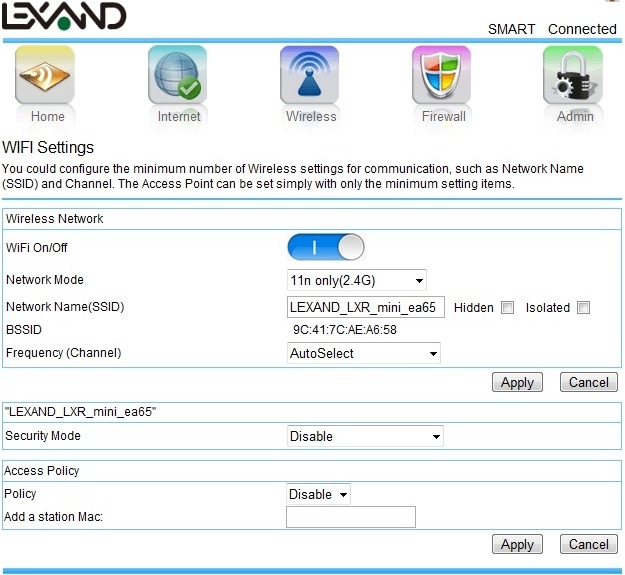Expand the Security Mode dropdown
Image resolution: width=625 pixels, height=575 pixels.
coord(365,436)
